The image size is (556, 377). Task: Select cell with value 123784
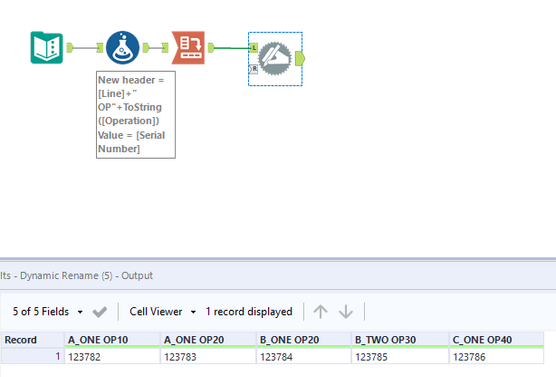pyautogui.click(x=304, y=356)
